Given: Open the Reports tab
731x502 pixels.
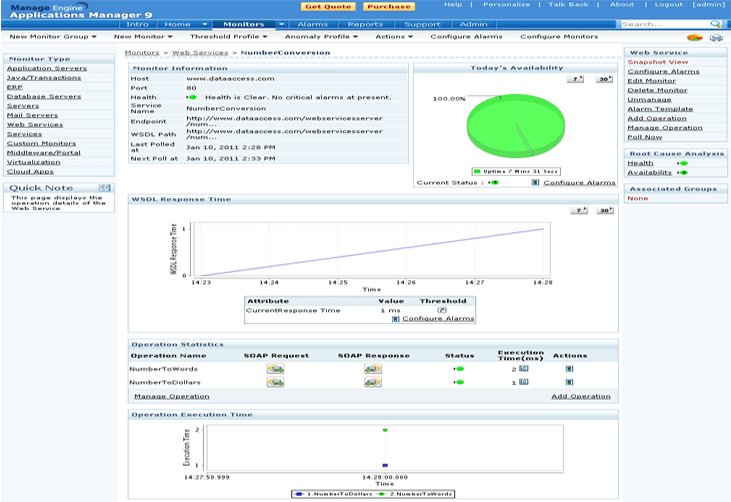Looking at the screenshot, I should 365,24.
